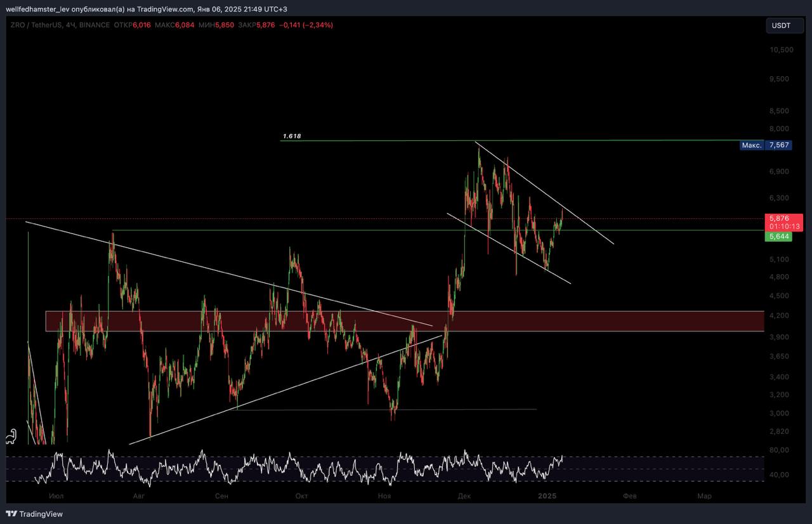
Task: Click the 10,500 price axis label
Action: [780, 49]
